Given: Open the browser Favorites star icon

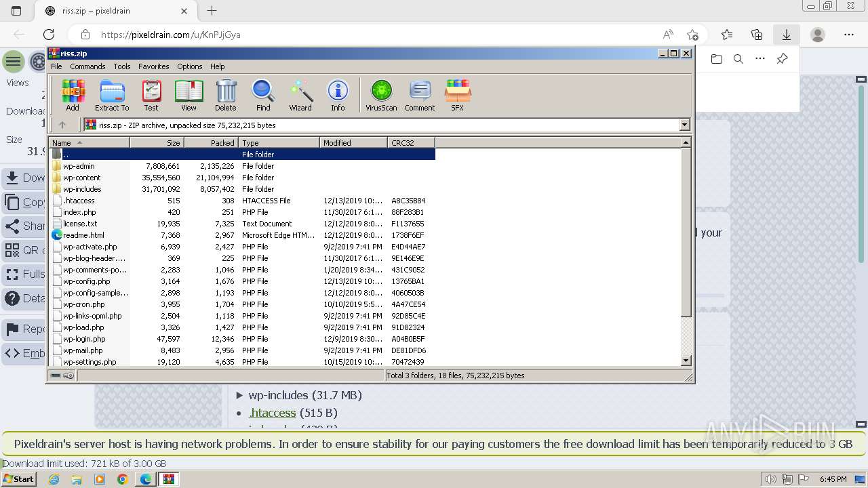Looking at the screenshot, I should tap(727, 35).
